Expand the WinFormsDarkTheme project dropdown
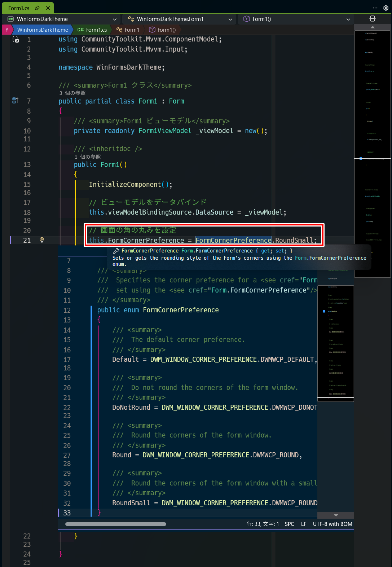 pyautogui.click(x=62, y=19)
